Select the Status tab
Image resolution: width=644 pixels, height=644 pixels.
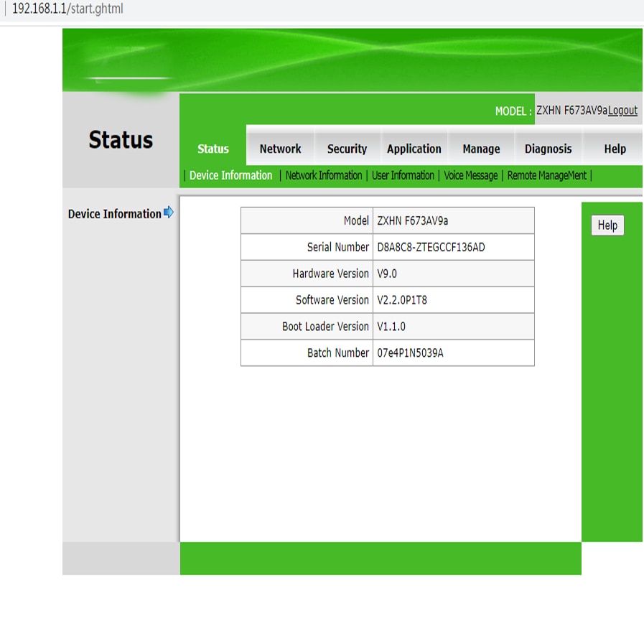point(213,149)
